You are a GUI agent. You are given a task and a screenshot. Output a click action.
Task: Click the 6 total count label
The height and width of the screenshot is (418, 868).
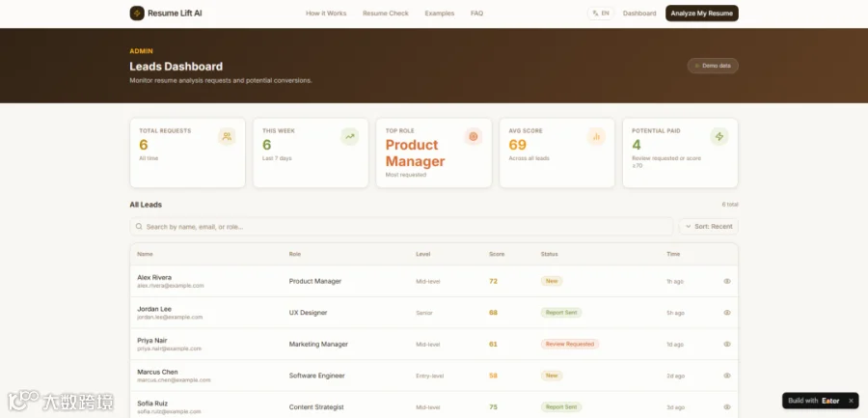point(730,205)
